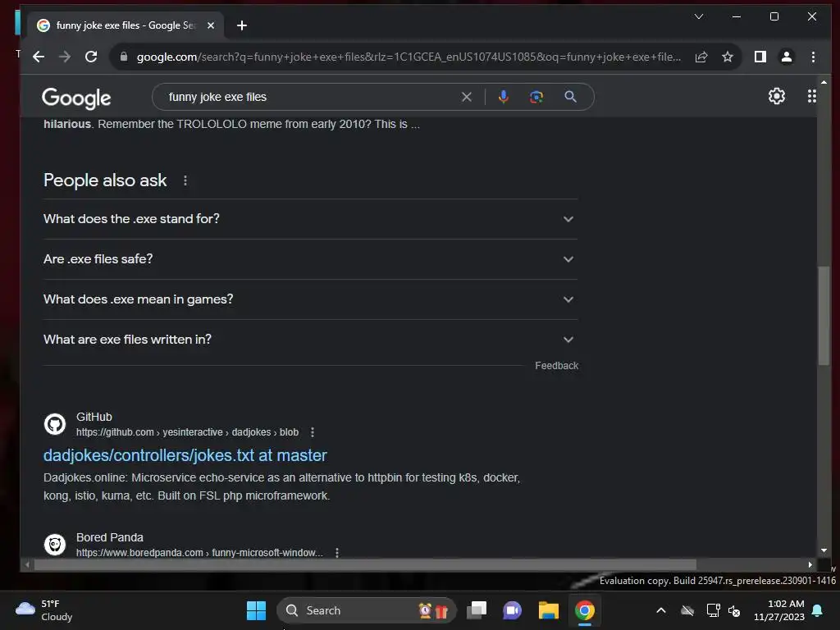Image resolution: width=840 pixels, height=630 pixels.
Task: Click the 'GitHub' site name
Action: click(x=94, y=417)
